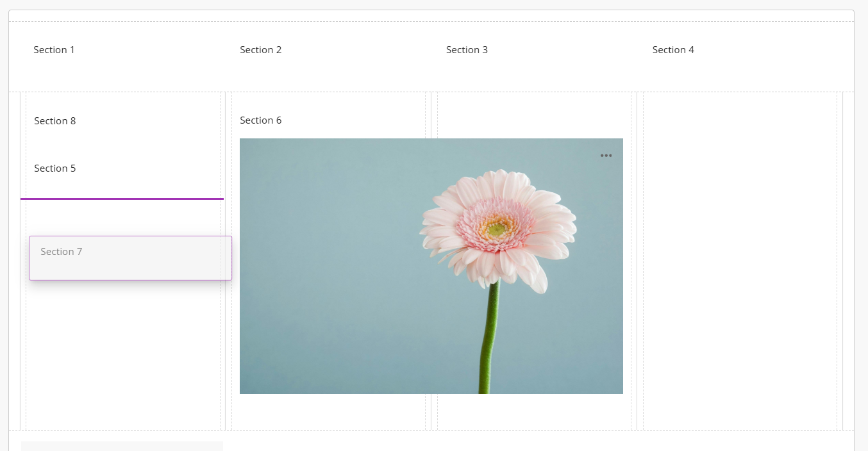Select the Section 6 label above the image

point(261,120)
